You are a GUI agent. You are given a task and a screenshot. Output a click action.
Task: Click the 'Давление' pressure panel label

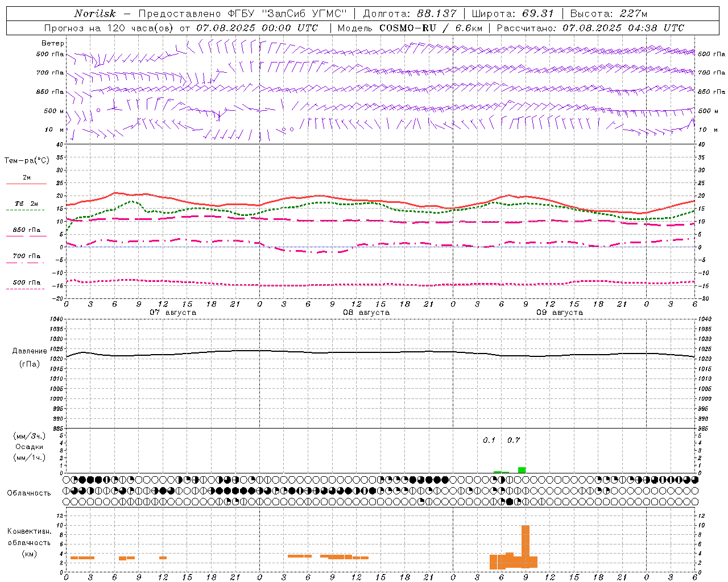(30, 351)
